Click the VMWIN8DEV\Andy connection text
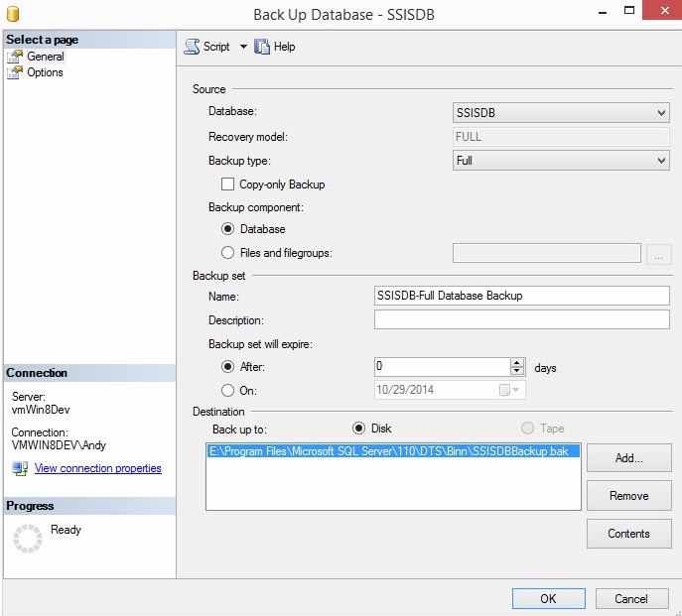 (59, 445)
